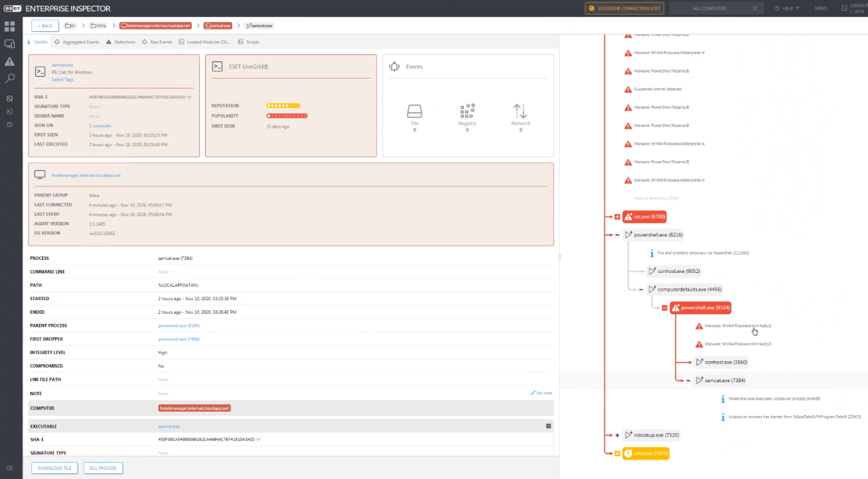
Task: Click the Select Tags link
Action: click(63, 80)
